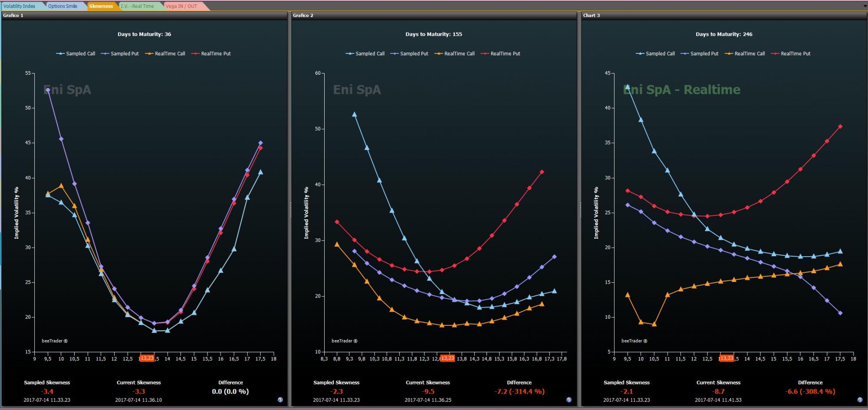Click the info icon in Chart 3
868x410 pixels.
pyautogui.click(x=860, y=400)
